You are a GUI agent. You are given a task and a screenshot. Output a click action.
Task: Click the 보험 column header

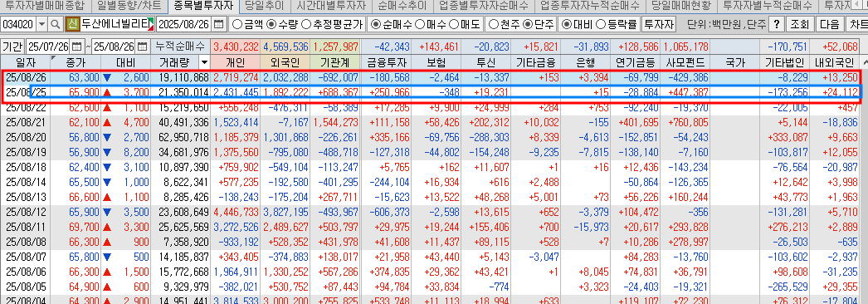436,62
